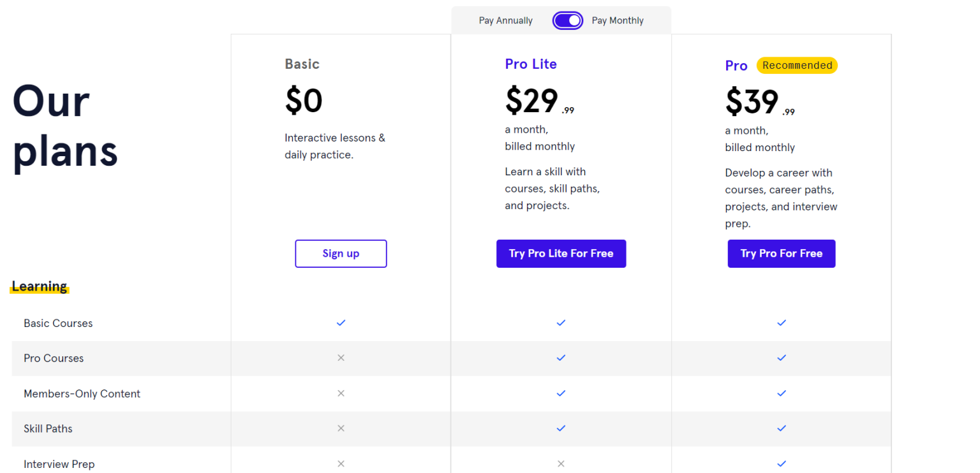The image size is (980, 473).
Task: Click Try Pro Lite For Free
Action: 561,253
